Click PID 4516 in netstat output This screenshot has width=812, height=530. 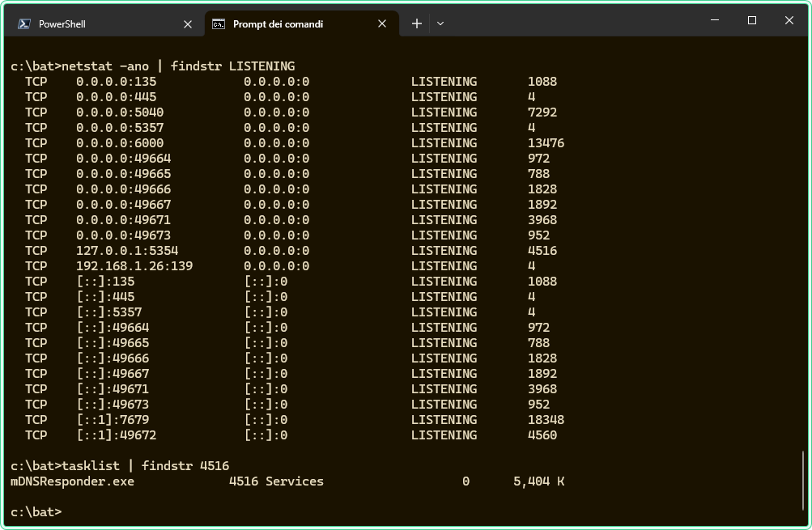542,251
